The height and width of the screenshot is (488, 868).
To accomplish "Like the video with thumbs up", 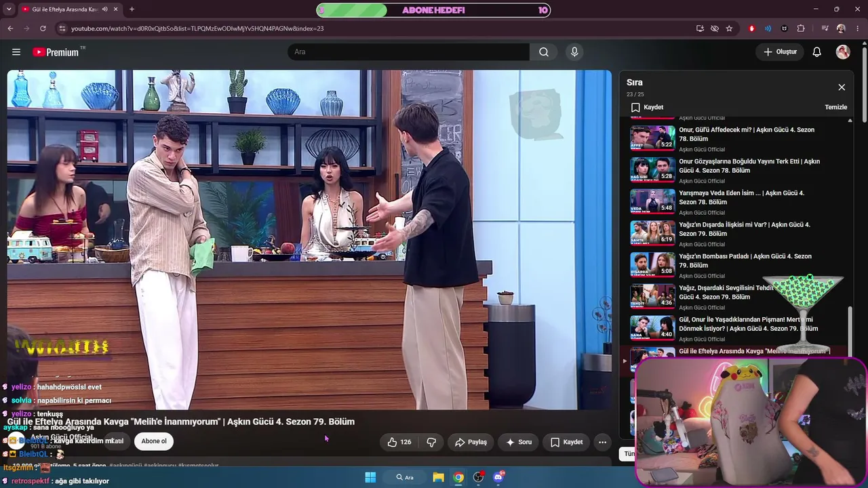I will click(x=399, y=442).
